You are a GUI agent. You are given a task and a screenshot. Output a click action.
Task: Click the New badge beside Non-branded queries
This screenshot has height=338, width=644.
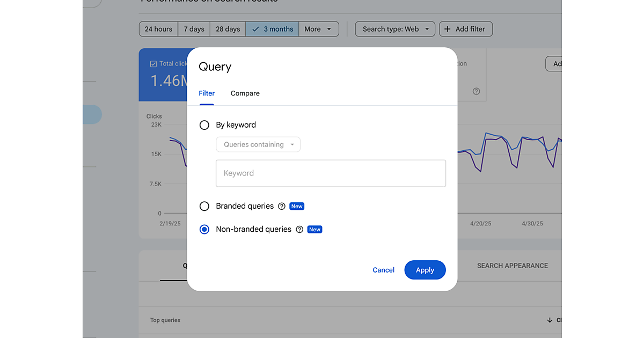click(x=314, y=230)
